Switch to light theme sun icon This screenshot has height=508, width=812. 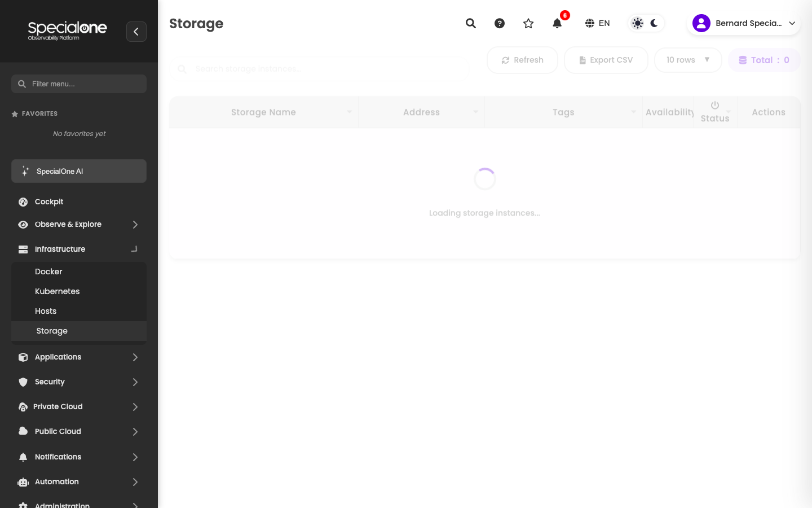pyautogui.click(x=638, y=23)
